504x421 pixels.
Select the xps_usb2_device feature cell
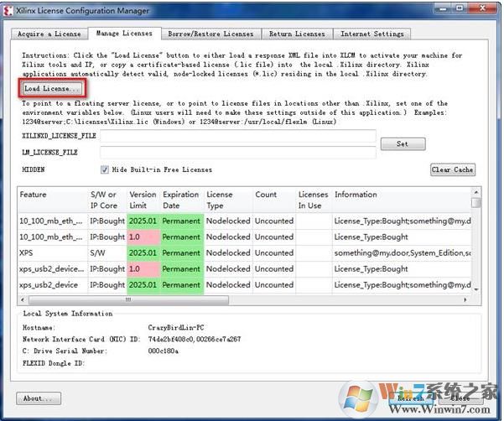52,285
